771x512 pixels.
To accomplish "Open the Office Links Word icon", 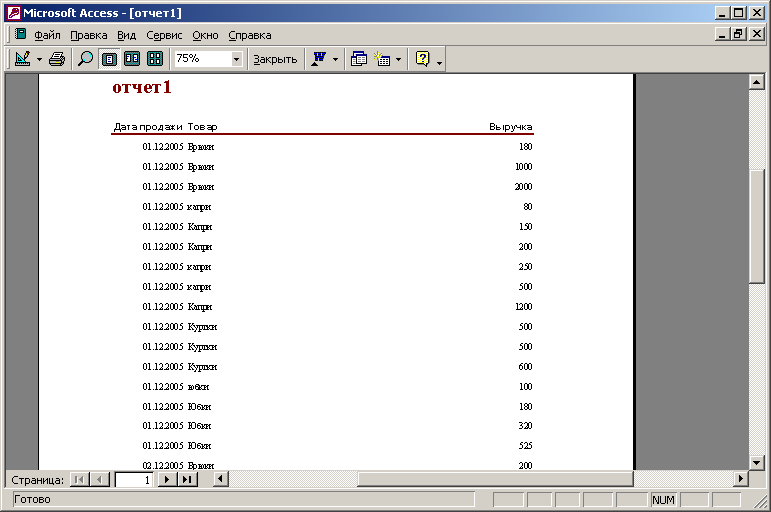I will [319, 59].
